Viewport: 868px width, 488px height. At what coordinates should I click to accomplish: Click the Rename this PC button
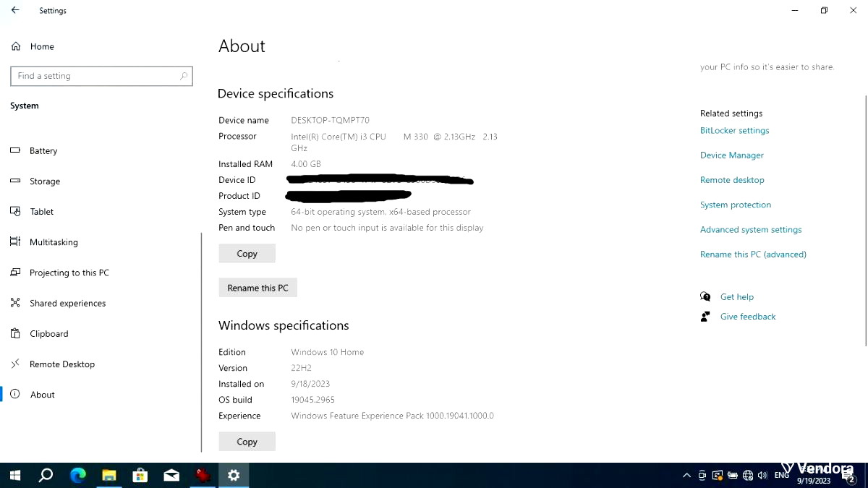tap(258, 288)
